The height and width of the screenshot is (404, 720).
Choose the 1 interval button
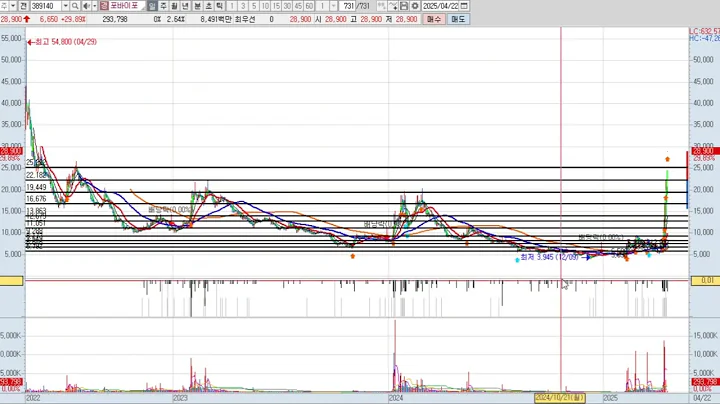tap(232, 6)
